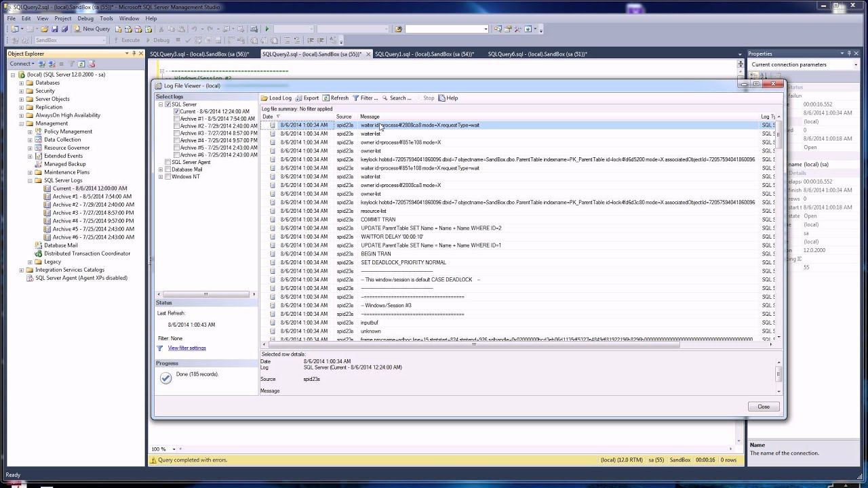This screenshot has width=868, height=488.
Task: Toggle the SQL Server logs checkbox
Action: pyautogui.click(x=168, y=105)
